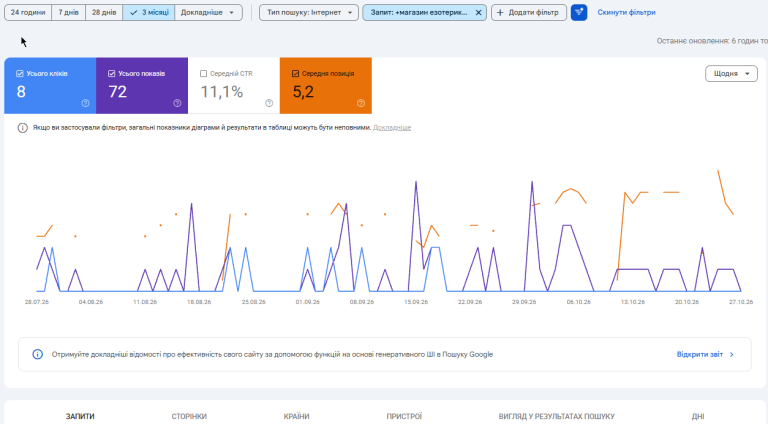Switch to the ДНІ tab
Screen dimensions: 768x424
click(x=698, y=416)
